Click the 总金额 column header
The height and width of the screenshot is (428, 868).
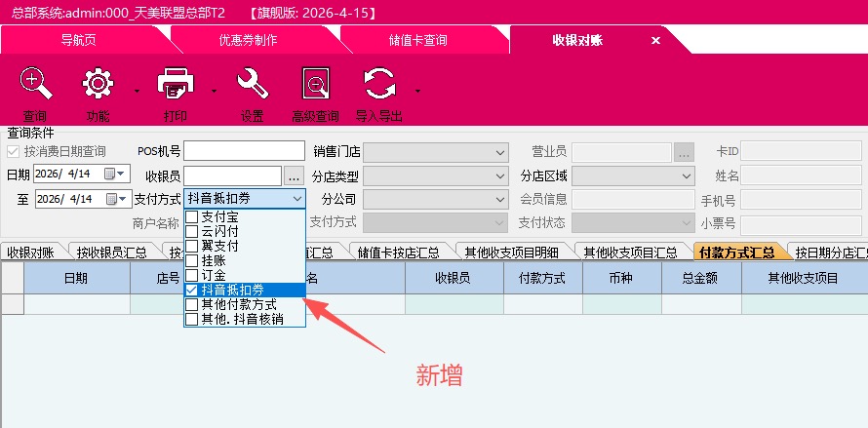click(700, 278)
